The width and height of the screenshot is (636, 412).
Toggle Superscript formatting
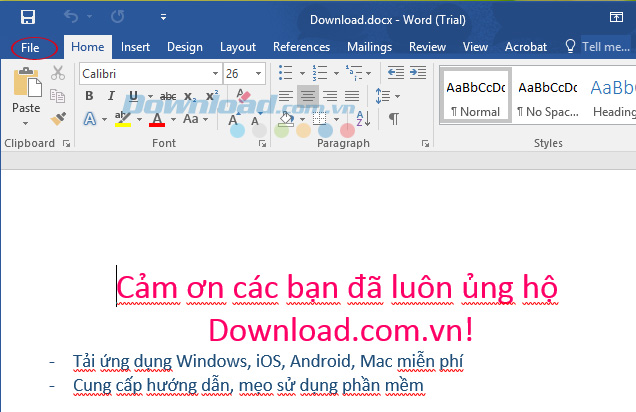(x=212, y=96)
